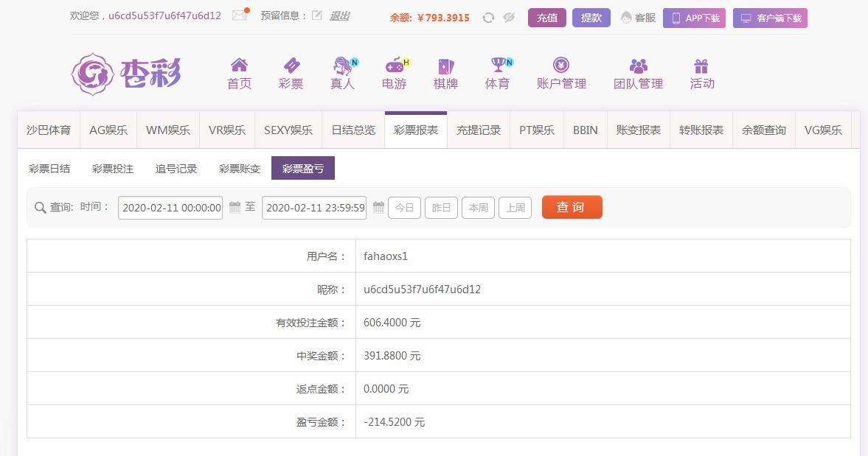This screenshot has width=868, height=456.
Task: Click the orange 查询 search button
Action: 572,207
